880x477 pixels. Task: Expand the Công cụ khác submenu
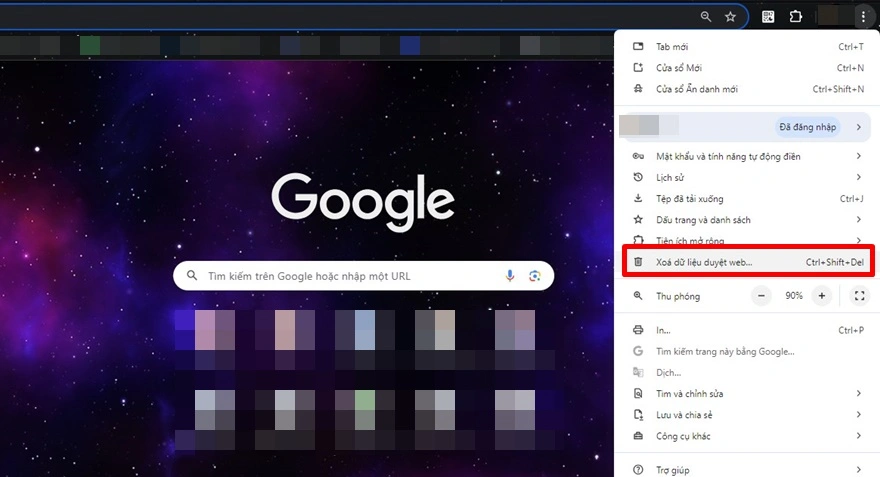pyautogui.click(x=858, y=436)
